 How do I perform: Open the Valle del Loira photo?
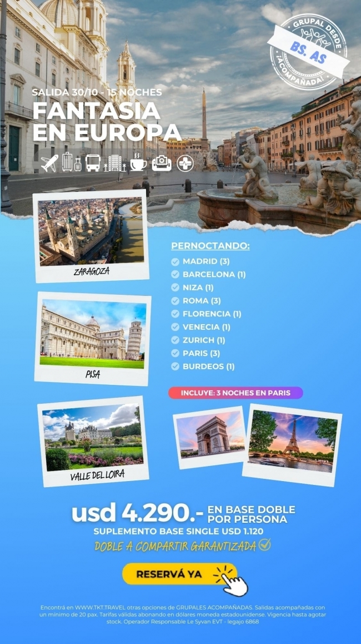[x=93, y=440]
